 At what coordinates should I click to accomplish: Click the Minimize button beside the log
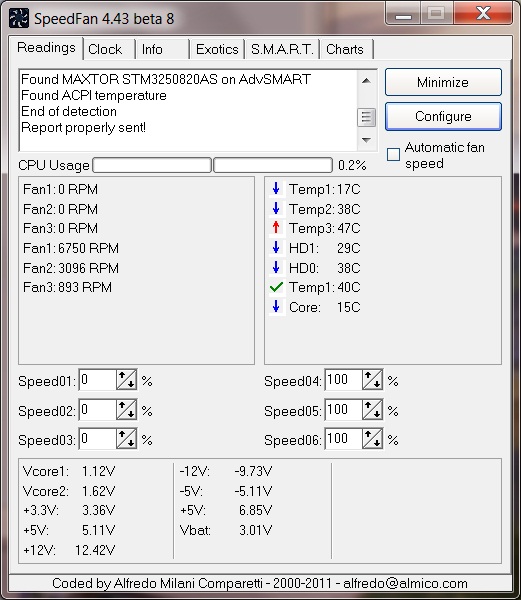click(x=443, y=82)
